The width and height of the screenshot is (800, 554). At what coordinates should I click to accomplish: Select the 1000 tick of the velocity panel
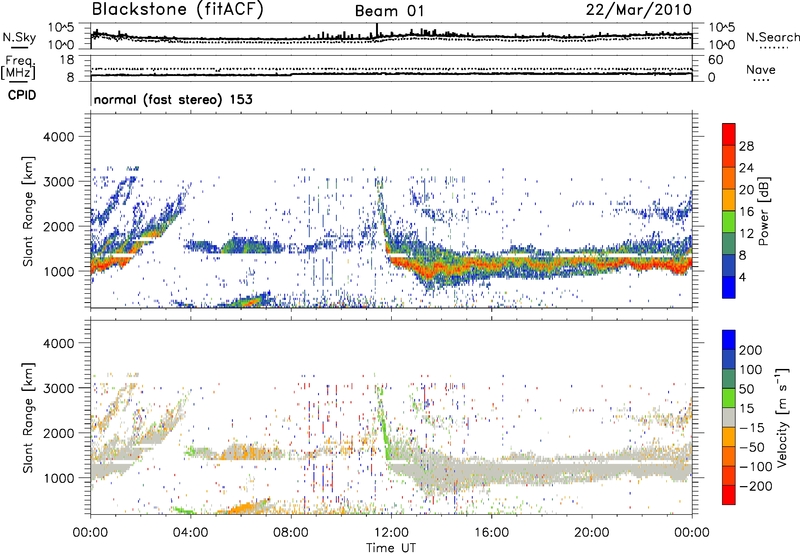pyautogui.click(x=58, y=478)
